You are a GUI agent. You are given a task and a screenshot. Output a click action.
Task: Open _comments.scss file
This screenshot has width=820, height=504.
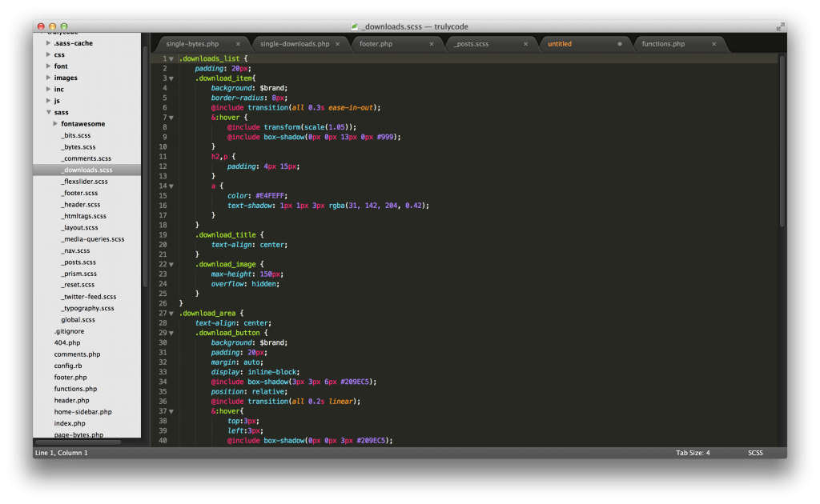pyautogui.click(x=86, y=158)
